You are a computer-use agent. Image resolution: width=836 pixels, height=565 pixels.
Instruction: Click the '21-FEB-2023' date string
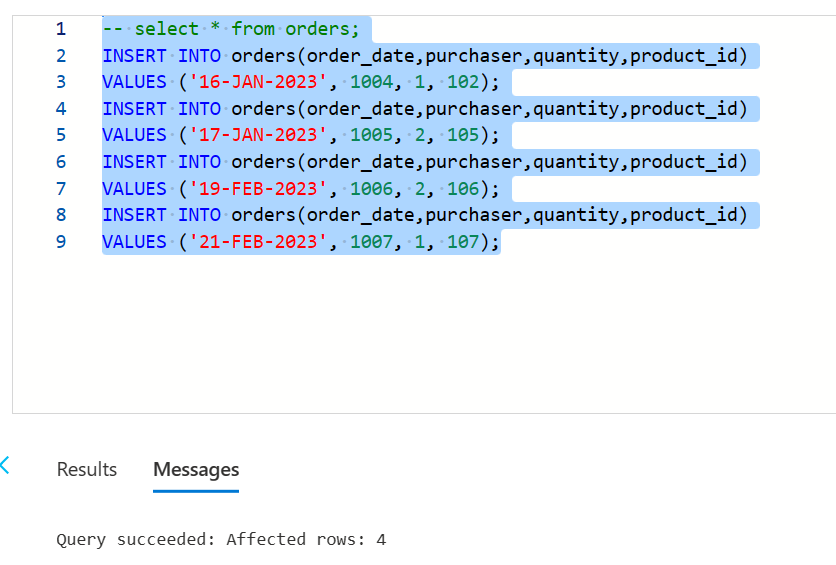(258, 241)
